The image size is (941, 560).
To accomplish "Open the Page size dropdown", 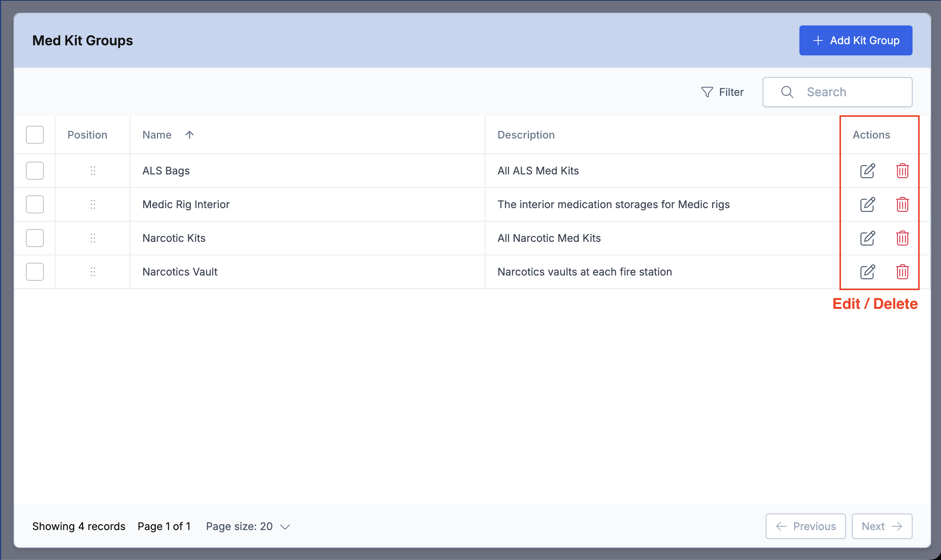I will tap(248, 526).
